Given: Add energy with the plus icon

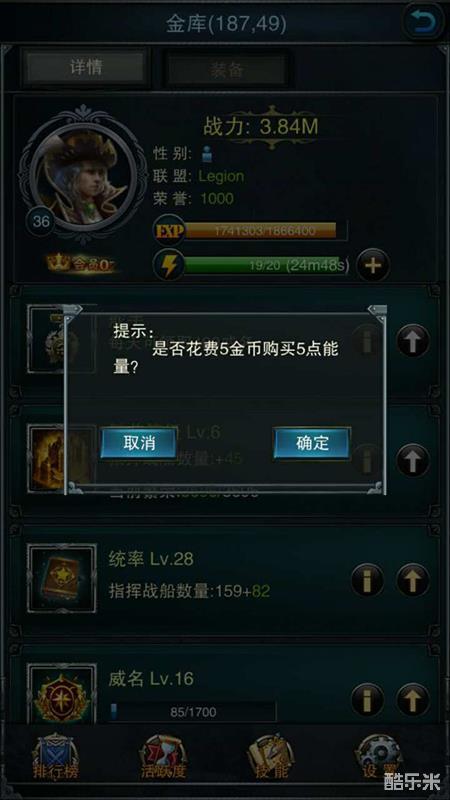Looking at the screenshot, I should 373,265.
